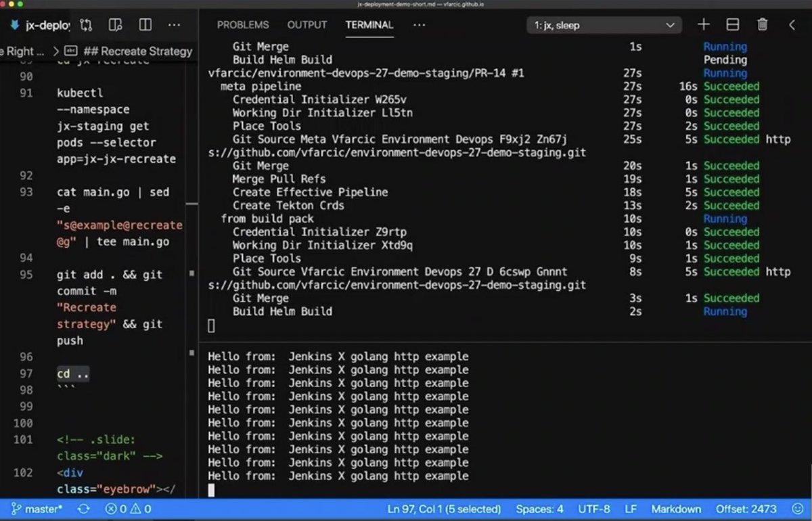Click the upper terminal cursor box
This screenshot has width=812, height=521.
(211, 325)
